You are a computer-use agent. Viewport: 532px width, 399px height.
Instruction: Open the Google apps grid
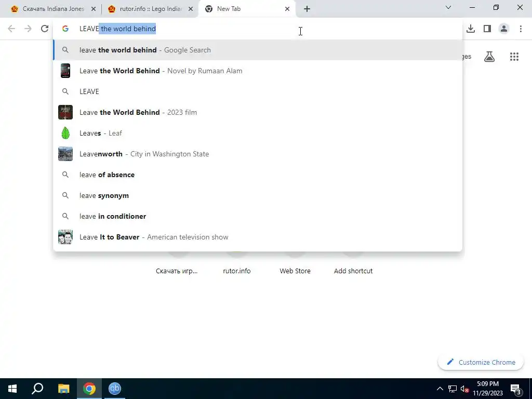click(x=514, y=57)
